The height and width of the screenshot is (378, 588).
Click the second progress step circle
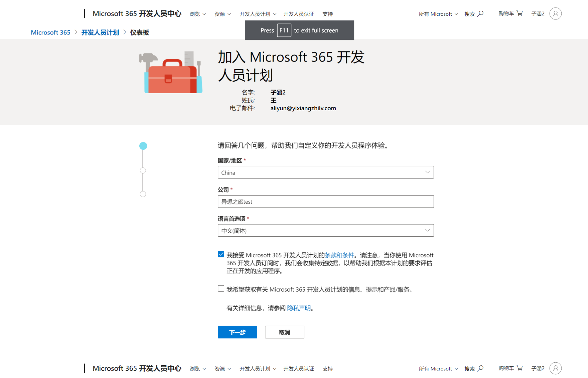(x=143, y=170)
